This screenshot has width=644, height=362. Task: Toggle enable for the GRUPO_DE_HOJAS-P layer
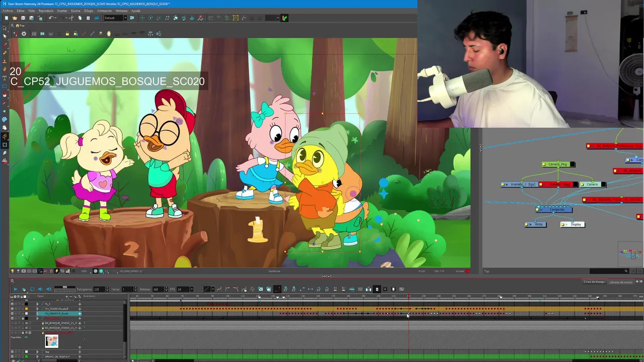click(x=12, y=356)
